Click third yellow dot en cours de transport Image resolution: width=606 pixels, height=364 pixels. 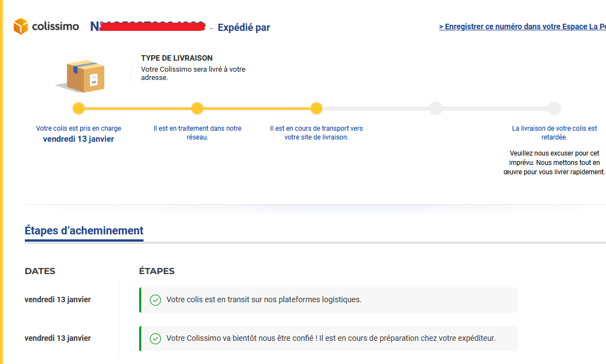coord(317,109)
